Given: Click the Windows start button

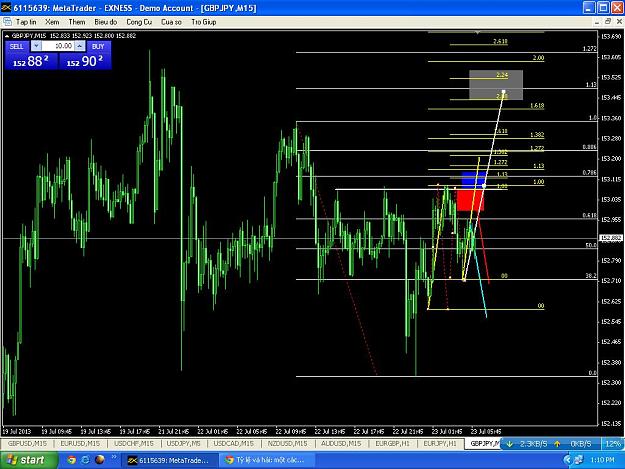Looking at the screenshot, I should pos(27,460).
